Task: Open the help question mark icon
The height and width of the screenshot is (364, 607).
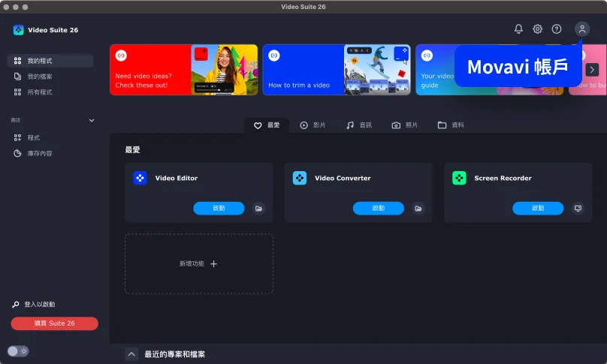Action: 556,29
